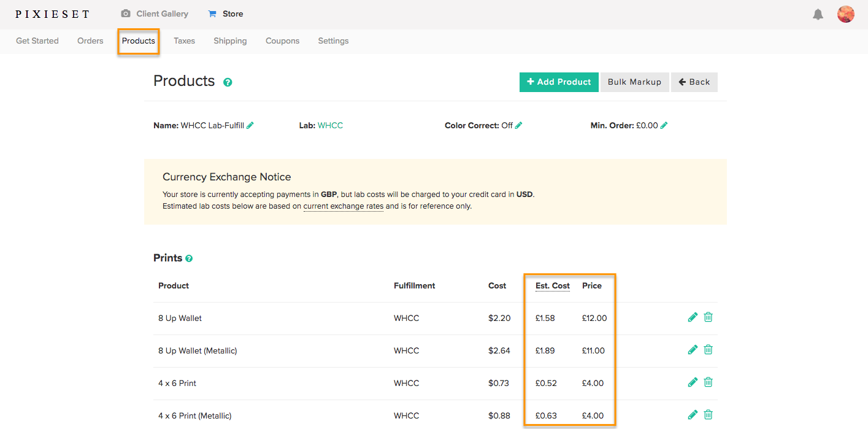View the Coupons tab
Viewport: 868px width, 429px height.
tap(283, 41)
